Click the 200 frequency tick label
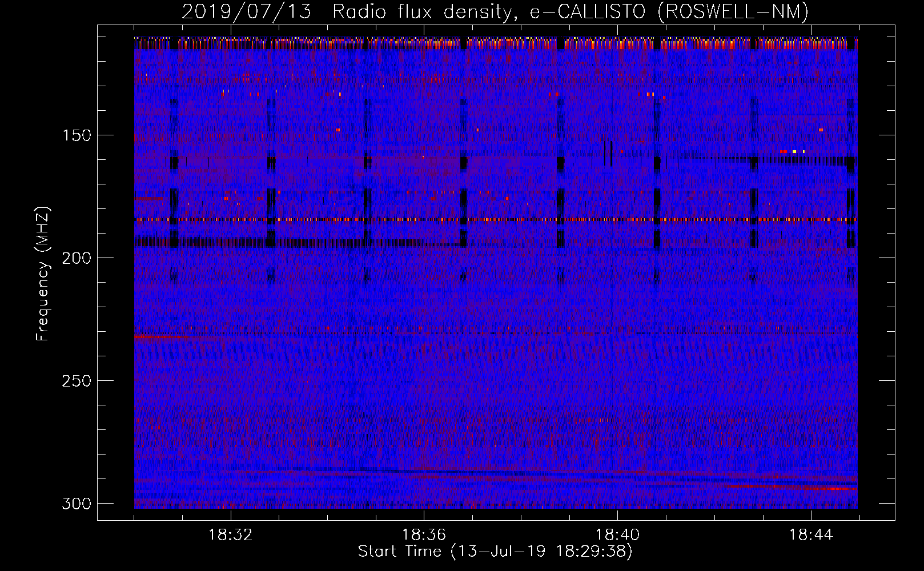This screenshot has height=571, width=924. pyautogui.click(x=77, y=258)
